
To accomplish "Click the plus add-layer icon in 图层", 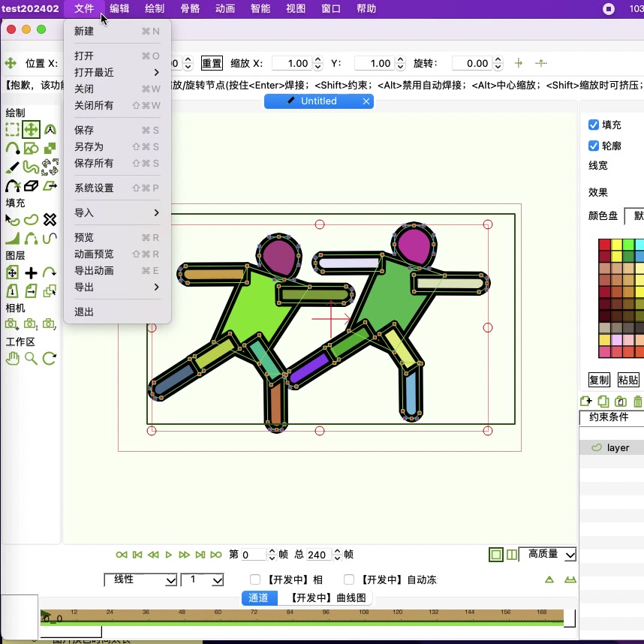I will 31,273.
